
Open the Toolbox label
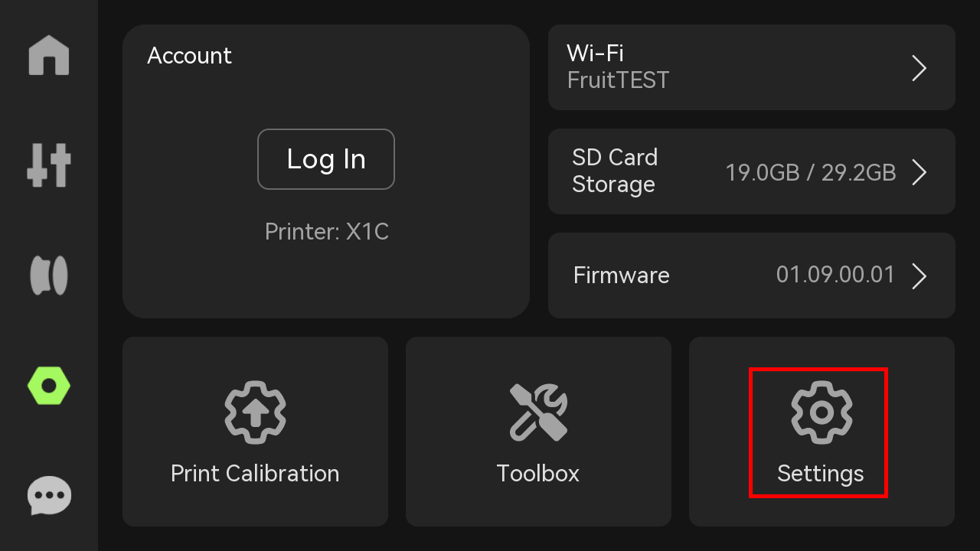click(538, 473)
